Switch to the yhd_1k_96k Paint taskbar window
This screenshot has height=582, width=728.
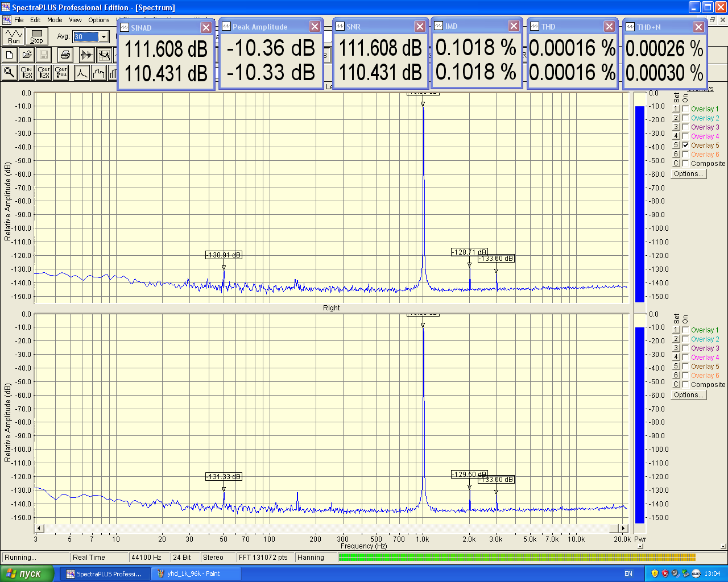tap(193, 573)
